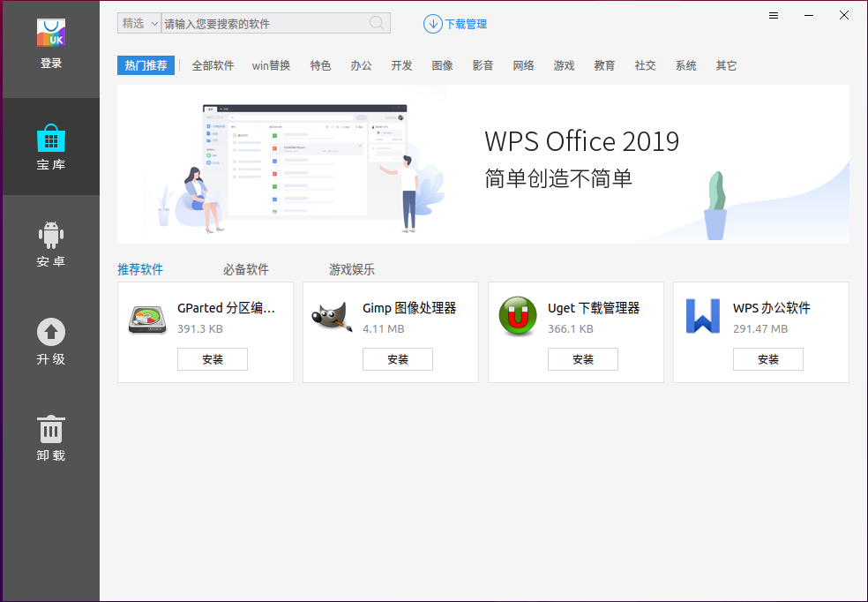
Task: Expand the 精选 search filter dropdown
Action: point(139,23)
